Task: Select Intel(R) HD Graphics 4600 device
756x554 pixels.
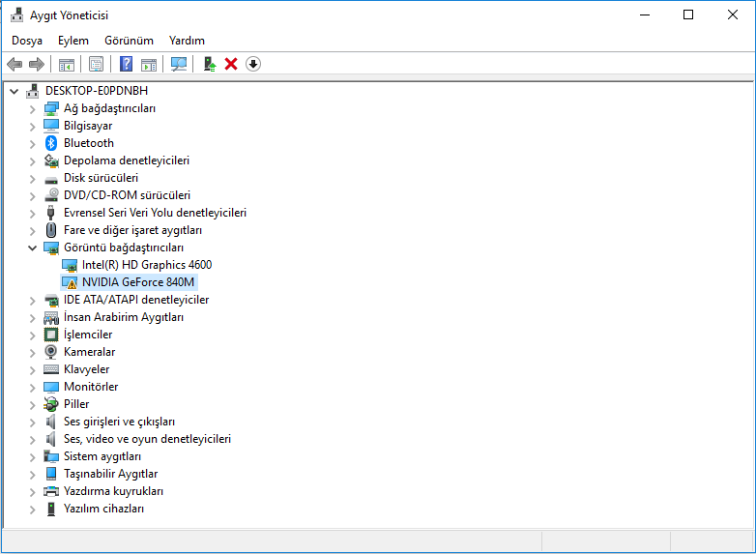Action: point(147,265)
